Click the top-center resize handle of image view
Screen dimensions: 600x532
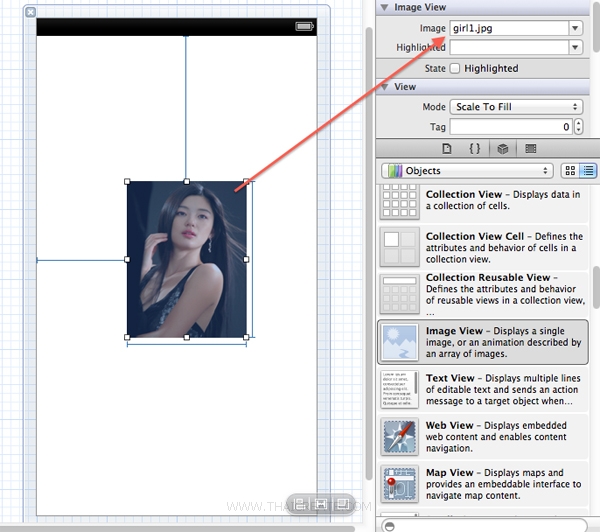coord(186,181)
